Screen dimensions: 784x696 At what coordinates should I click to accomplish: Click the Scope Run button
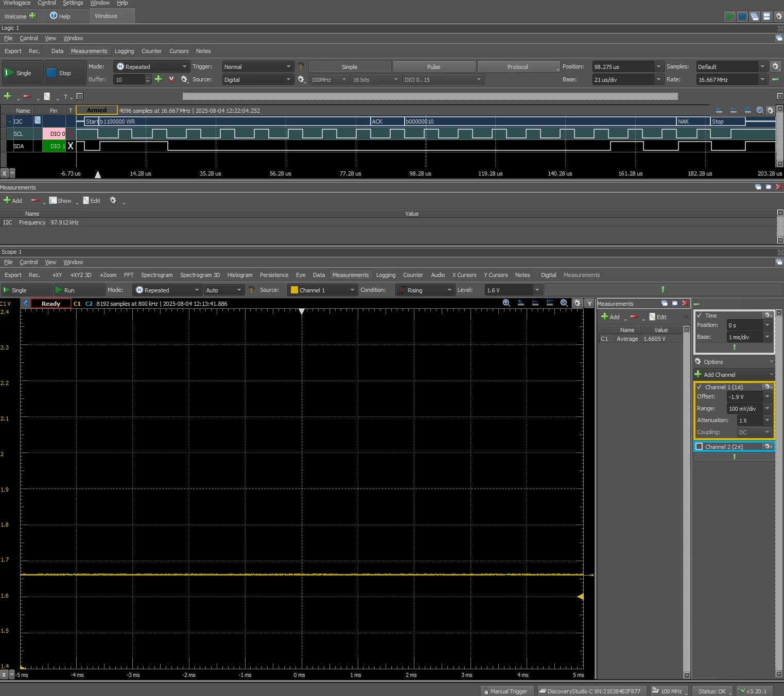[x=79, y=290]
